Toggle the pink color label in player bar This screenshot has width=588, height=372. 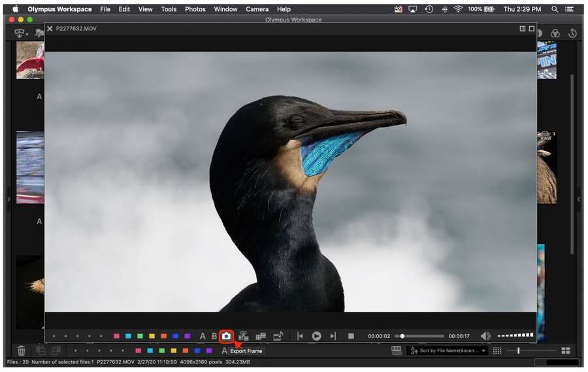116,336
